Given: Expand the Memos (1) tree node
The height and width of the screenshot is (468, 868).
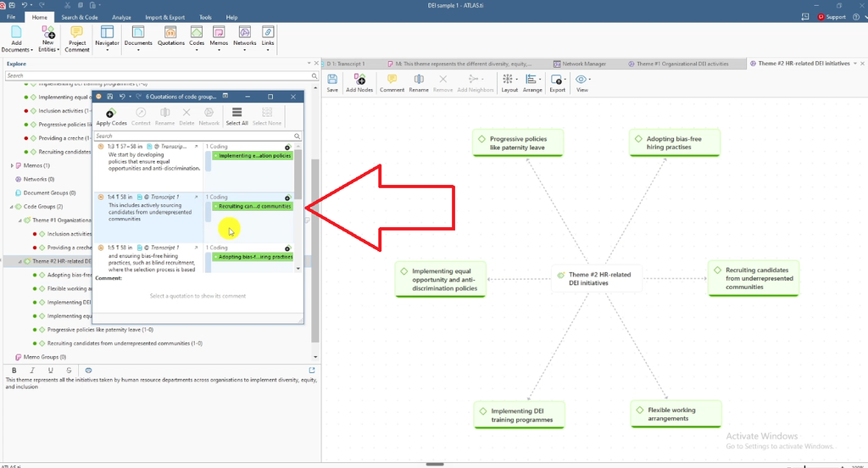Looking at the screenshot, I should point(12,165).
